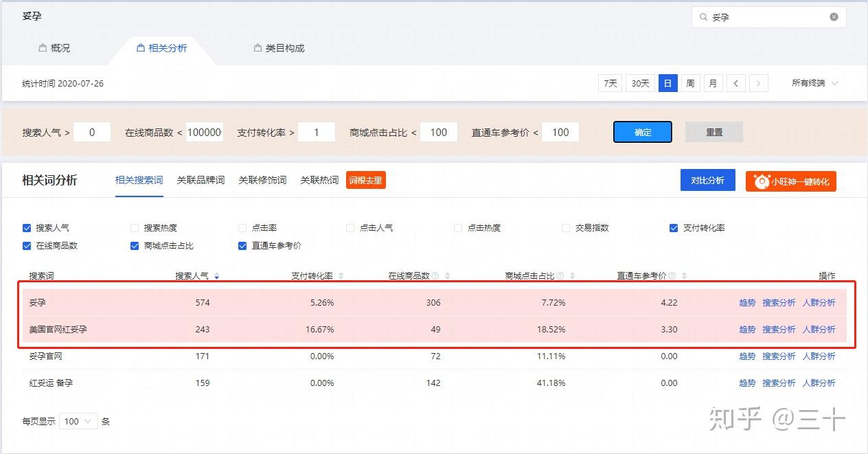Check the 交易指数 metric checkbox
The image size is (868, 454).
coord(565,227)
